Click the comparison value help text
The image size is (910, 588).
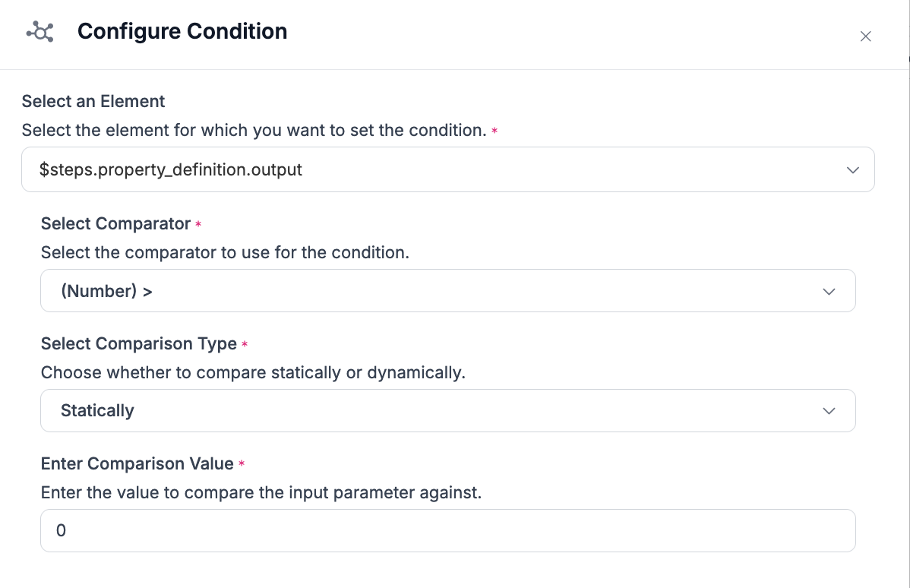tap(261, 492)
